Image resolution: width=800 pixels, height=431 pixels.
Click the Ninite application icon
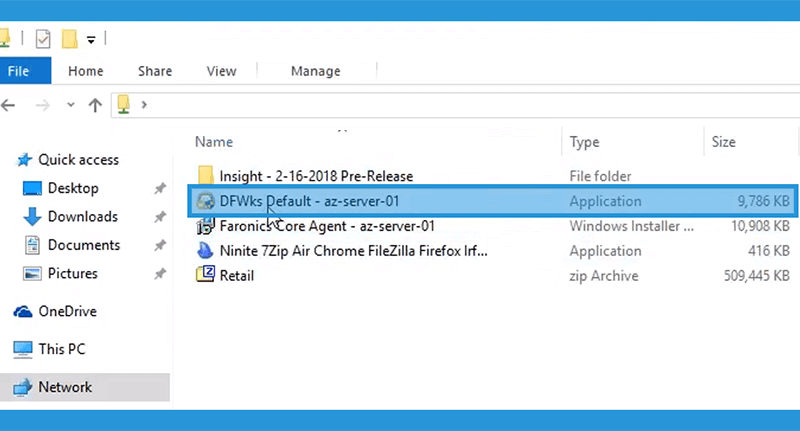205,251
